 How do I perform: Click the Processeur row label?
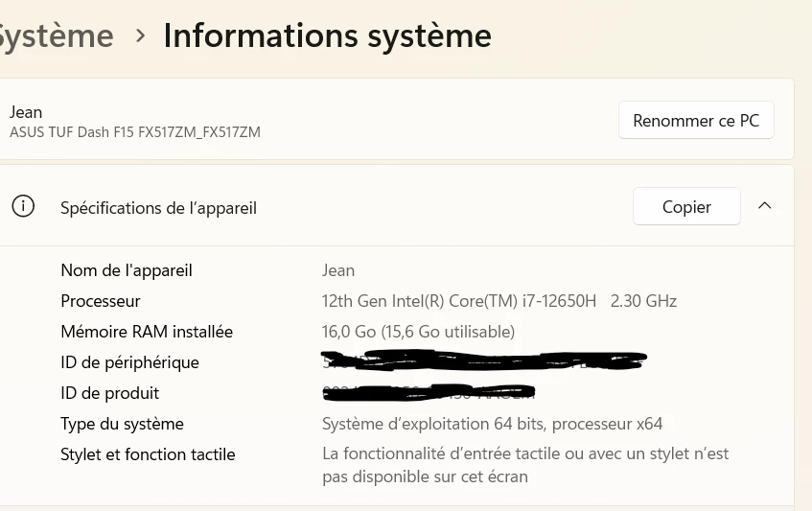pos(101,301)
